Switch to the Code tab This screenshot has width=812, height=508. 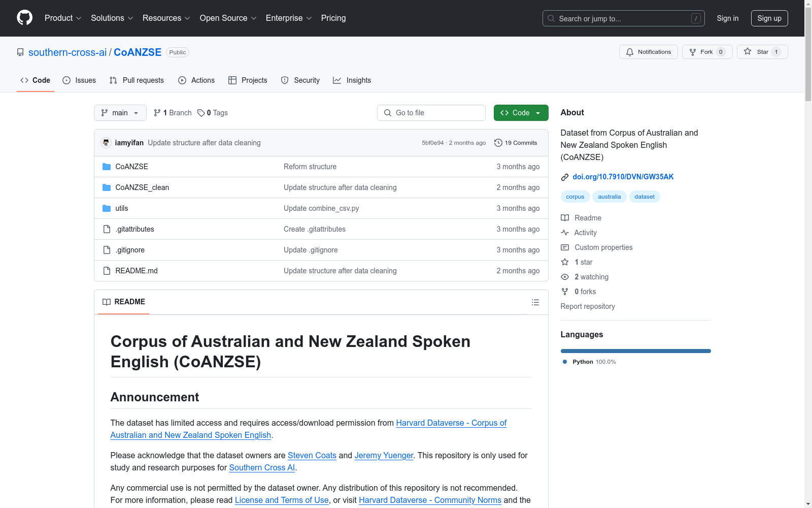pos(35,80)
